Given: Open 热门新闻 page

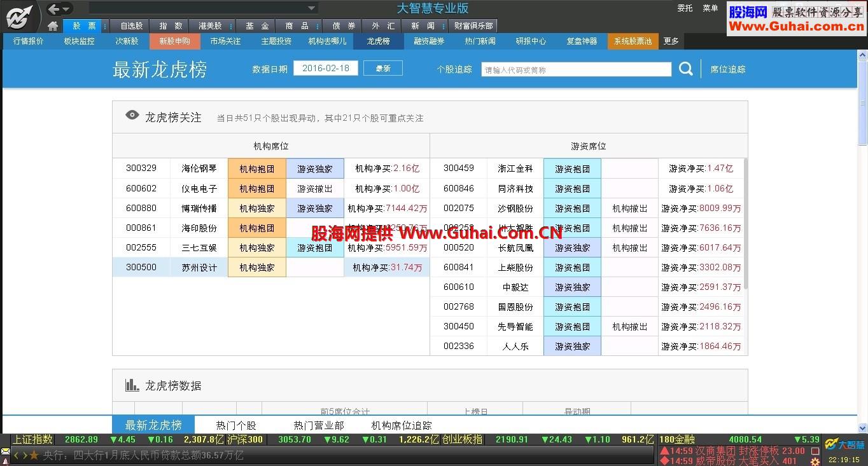Looking at the screenshot, I should click(x=480, y=41).
